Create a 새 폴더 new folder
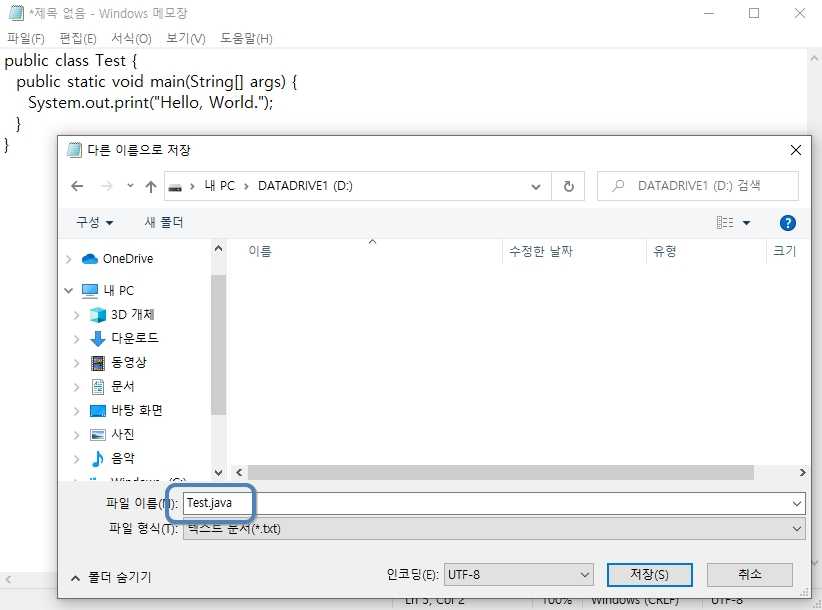Screen dimensions: 822x610 click(x=164, y=222)
